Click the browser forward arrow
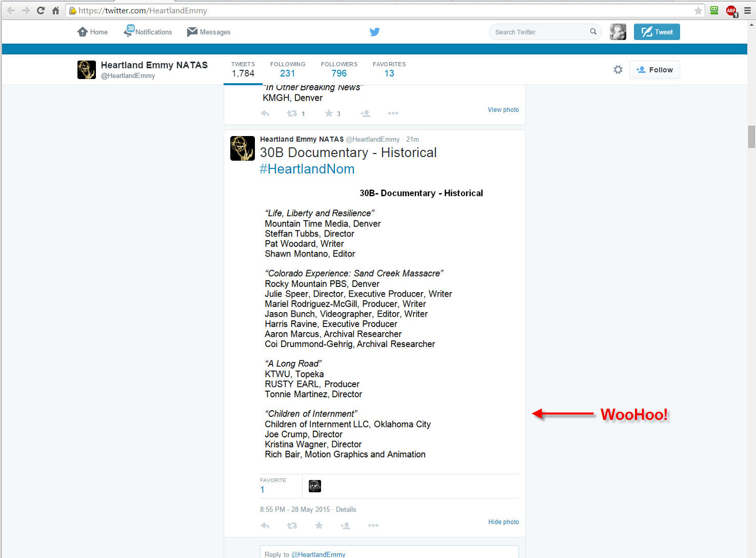This screenshot has width=756, height=558. 26,10
